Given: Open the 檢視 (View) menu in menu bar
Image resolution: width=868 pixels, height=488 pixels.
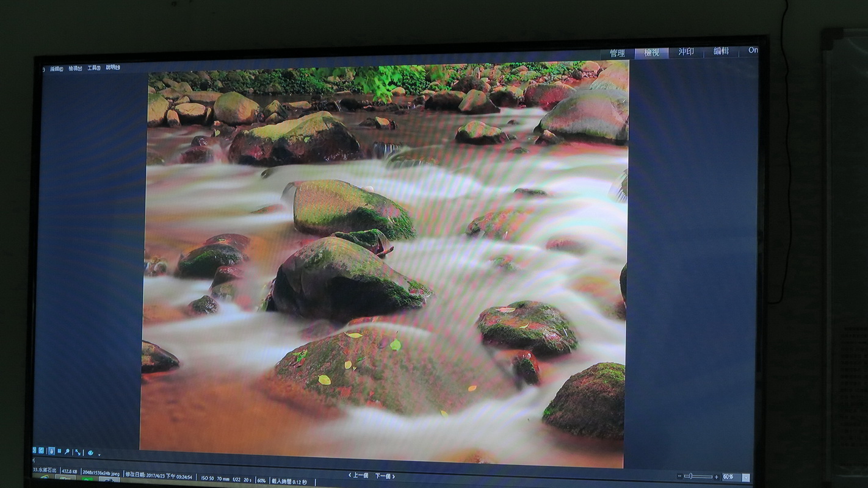Looking at the screenshot, I should pyautogui.click(x=75, y=68).
